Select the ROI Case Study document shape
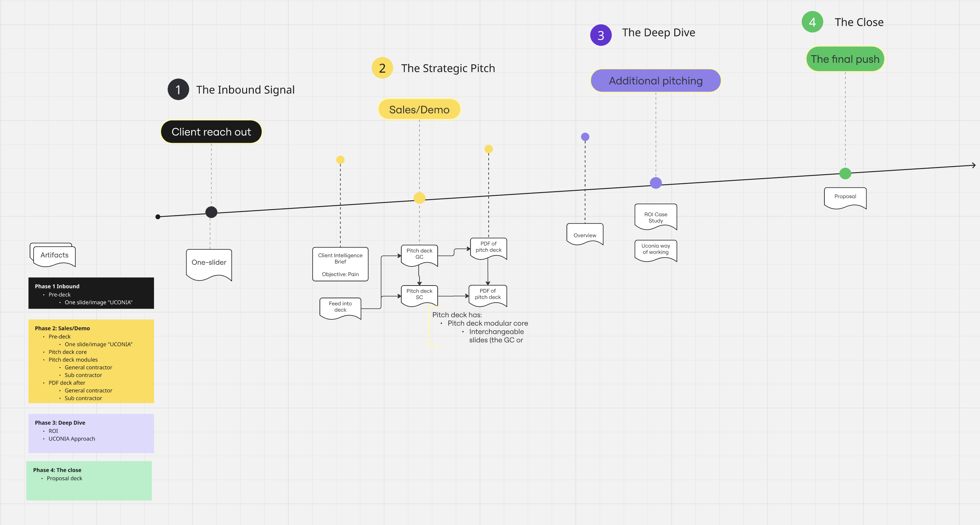This screenshot has width=980, height=525. pyautogui.click(x=656, y=216)
